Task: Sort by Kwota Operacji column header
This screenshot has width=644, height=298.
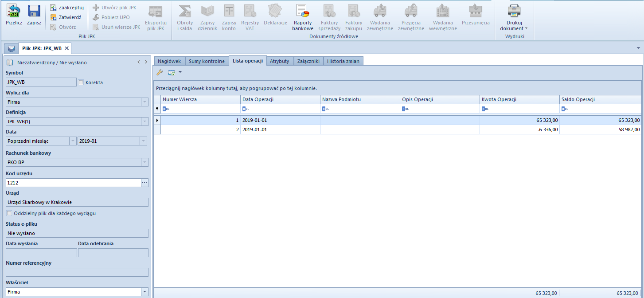Action: pyautogui.click(x=519, y=99)
